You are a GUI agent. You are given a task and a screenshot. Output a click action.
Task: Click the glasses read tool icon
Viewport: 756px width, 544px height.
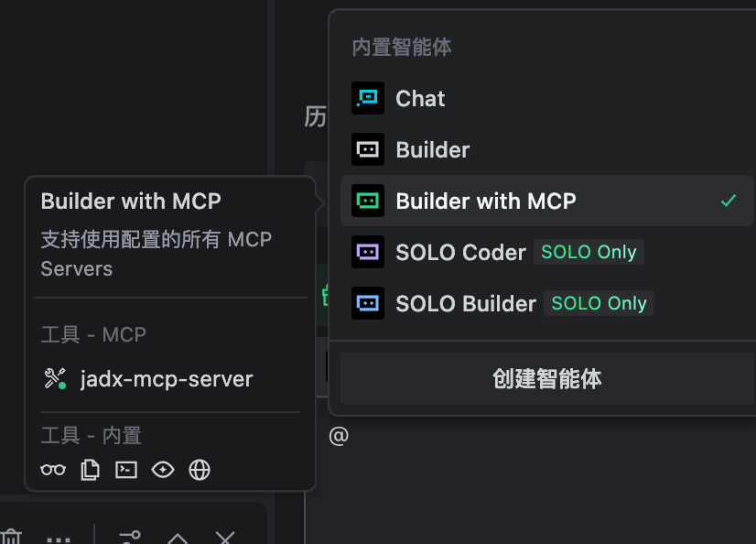click(53, 471)
